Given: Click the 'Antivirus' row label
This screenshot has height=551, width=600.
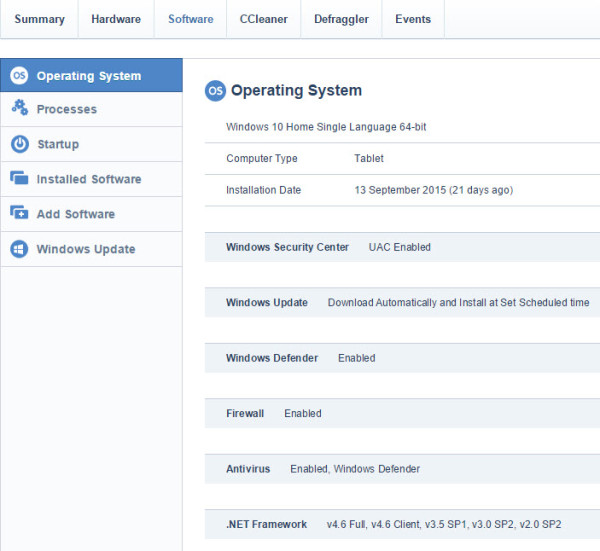Looking at the screenshot, I should tap(248, 469).
